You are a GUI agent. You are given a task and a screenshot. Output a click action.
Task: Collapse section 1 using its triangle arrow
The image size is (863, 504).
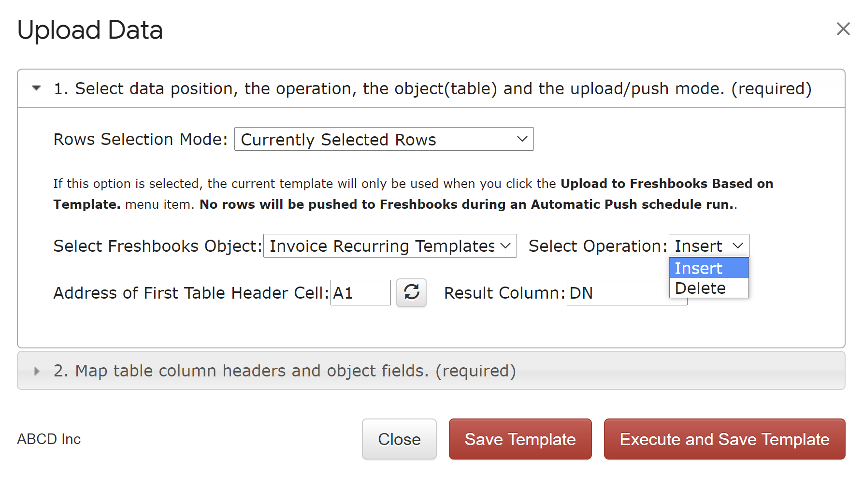(x=36, y=88)
